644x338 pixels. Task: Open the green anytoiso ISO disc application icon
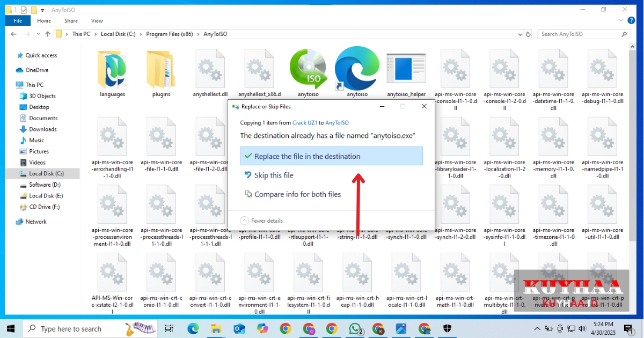tap(308, 70)
